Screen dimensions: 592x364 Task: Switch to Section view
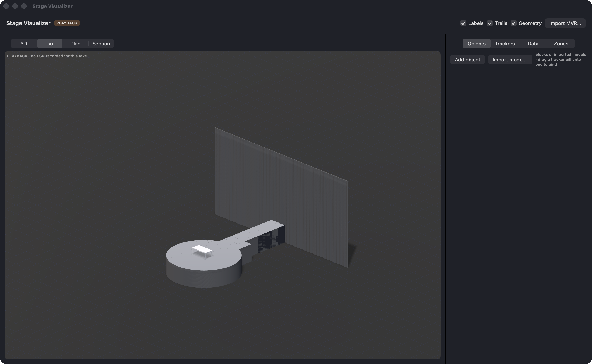pos(101,44)
